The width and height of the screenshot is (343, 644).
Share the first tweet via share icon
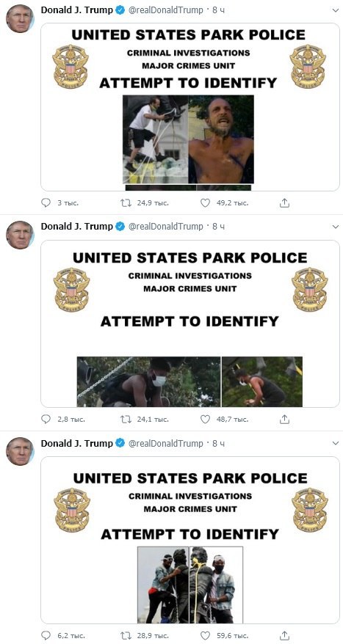pyautogui.click(x=286, y=203)
